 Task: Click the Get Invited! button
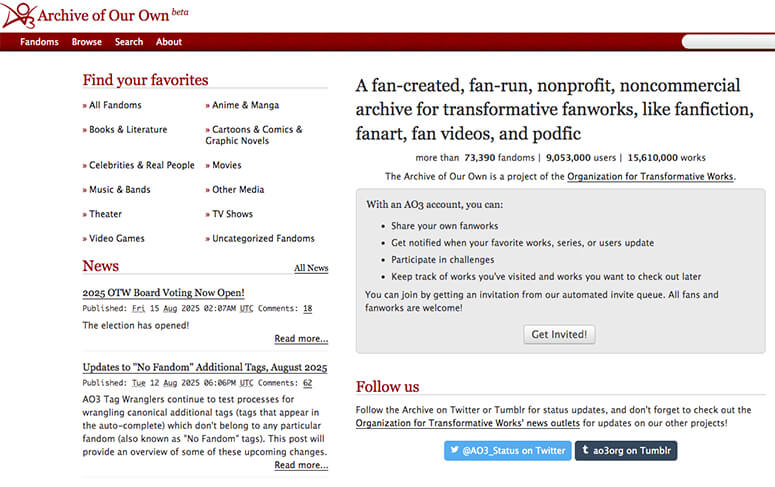(x=559, y=334)
